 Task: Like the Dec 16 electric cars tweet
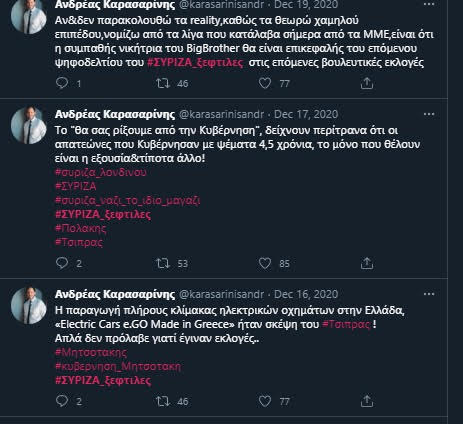265,401
